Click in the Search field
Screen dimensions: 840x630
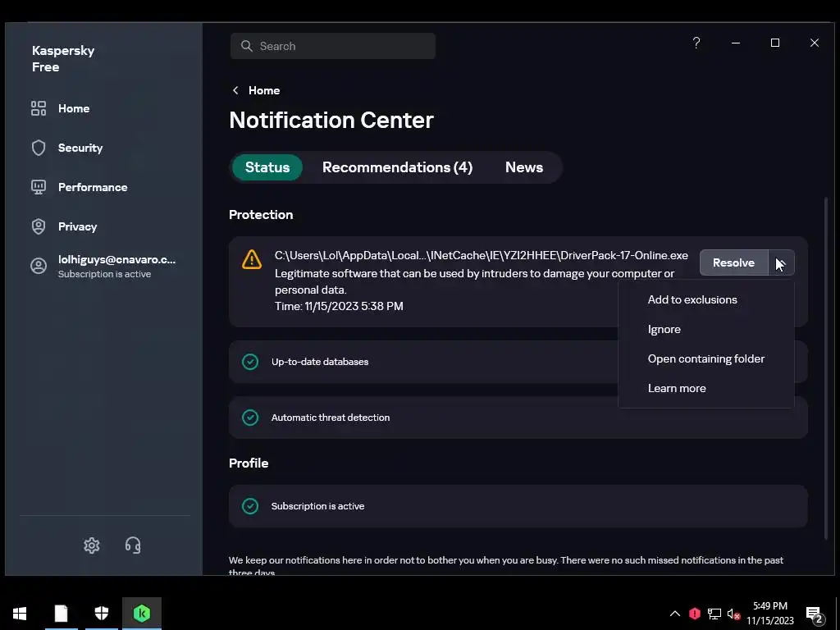pyautogui.click(x=333, y=46)
